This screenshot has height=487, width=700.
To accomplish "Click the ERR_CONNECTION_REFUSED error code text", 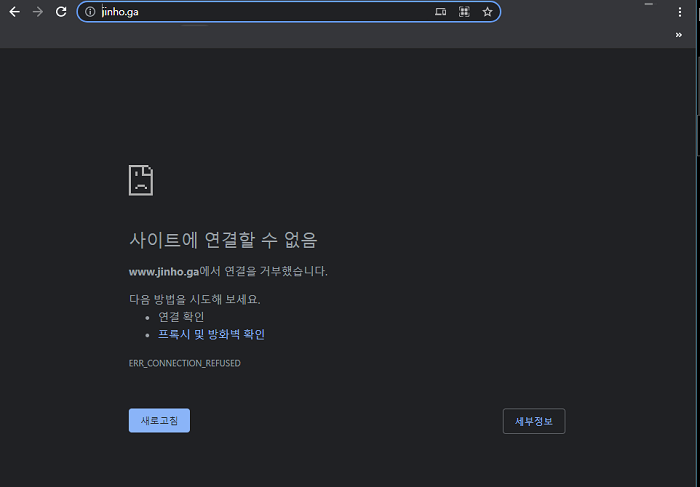I will pyautogui.click(x=184, y=363).
